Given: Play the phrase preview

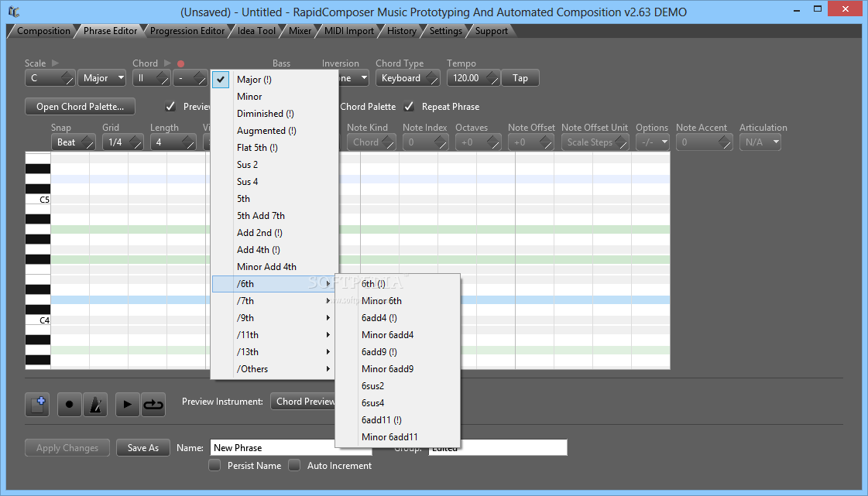Looking at the screenshot, I should (127, 405).
